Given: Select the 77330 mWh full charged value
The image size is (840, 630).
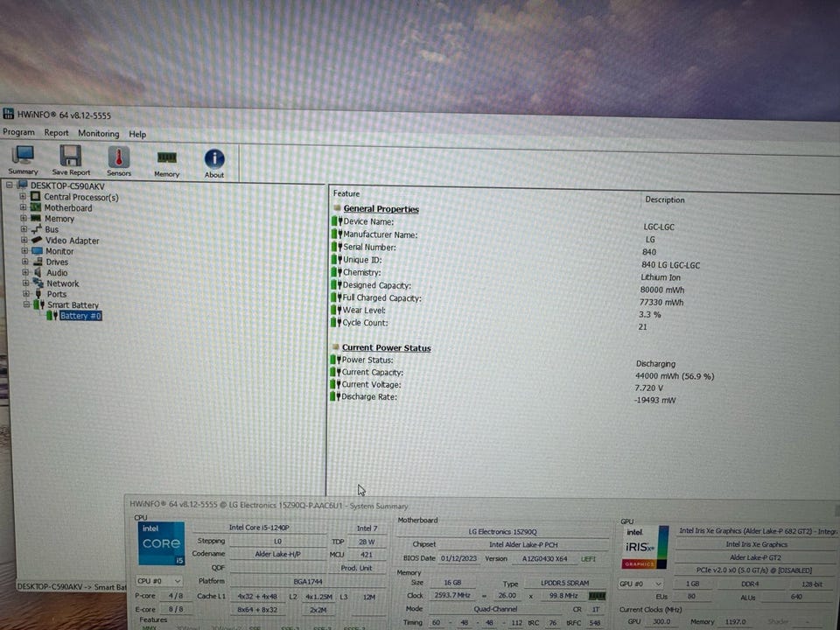Looking at the screenshot, I should pos(661,302).
